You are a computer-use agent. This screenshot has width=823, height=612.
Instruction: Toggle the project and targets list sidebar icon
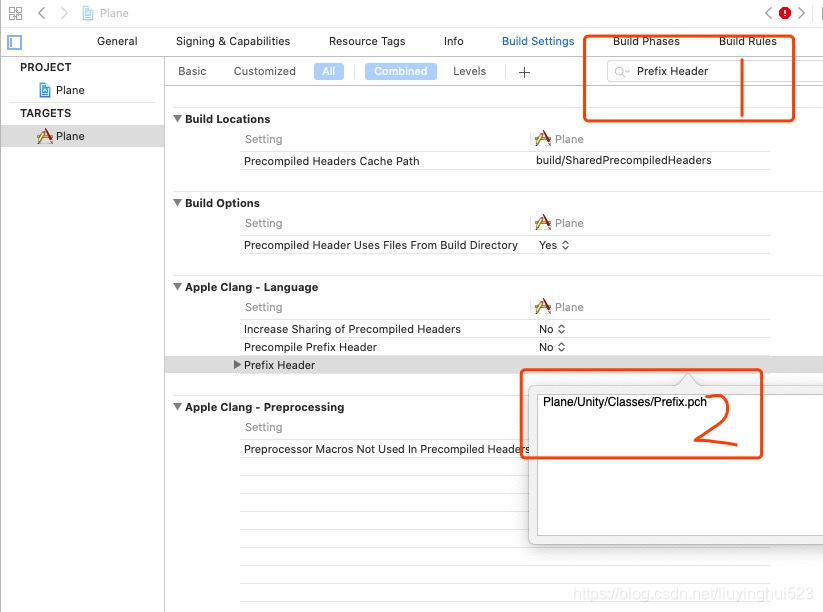coord(14,43)
